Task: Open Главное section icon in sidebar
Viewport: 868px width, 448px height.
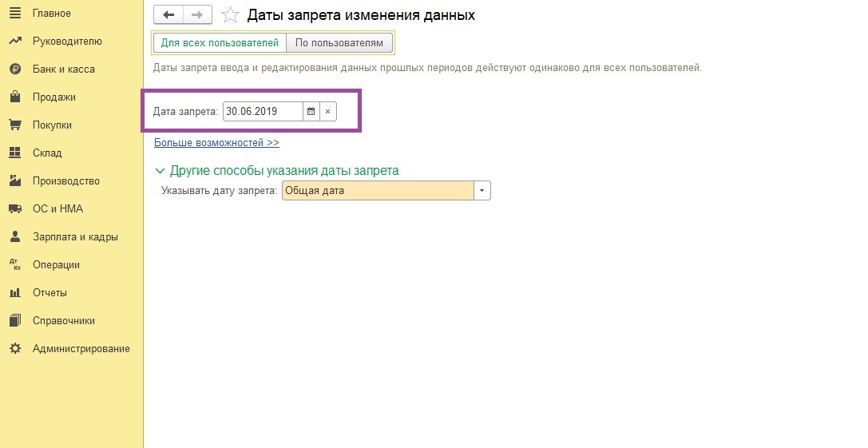Action: (15, 13)
